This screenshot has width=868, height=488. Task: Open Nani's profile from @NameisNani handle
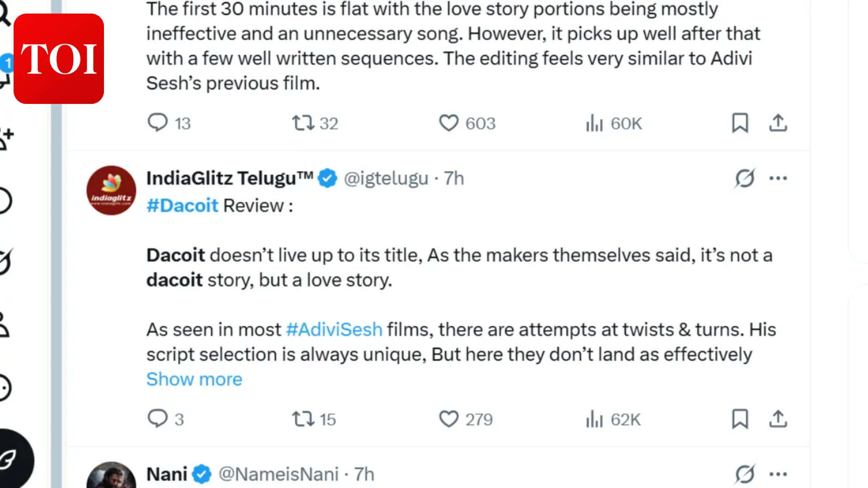pos(278,474)
